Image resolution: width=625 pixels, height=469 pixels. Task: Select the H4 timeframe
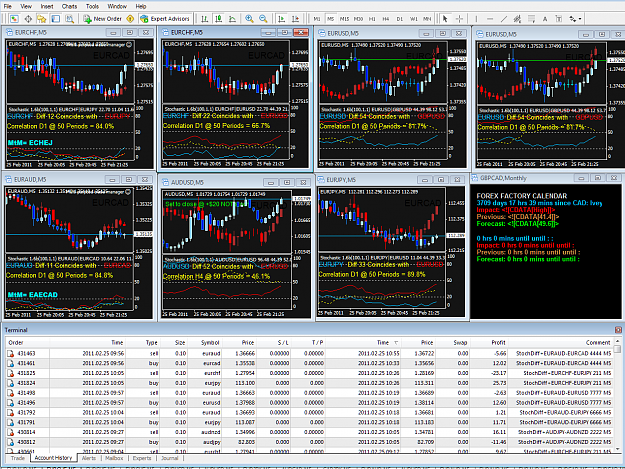pos(386,19)
